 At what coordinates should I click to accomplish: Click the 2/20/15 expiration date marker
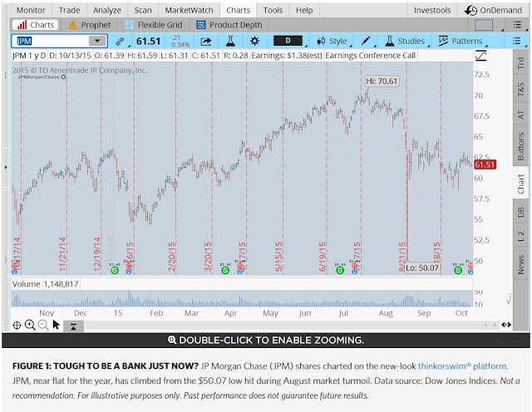[172, 257]
